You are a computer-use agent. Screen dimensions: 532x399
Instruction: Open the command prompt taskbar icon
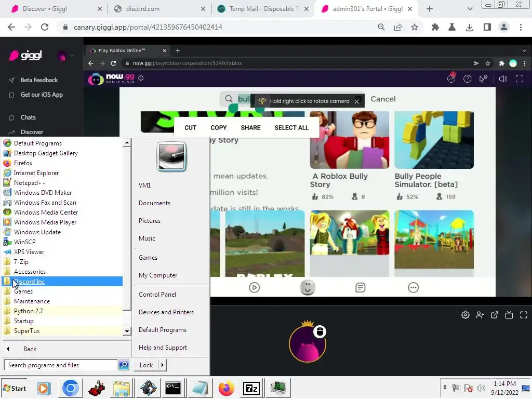pos(173,388)
